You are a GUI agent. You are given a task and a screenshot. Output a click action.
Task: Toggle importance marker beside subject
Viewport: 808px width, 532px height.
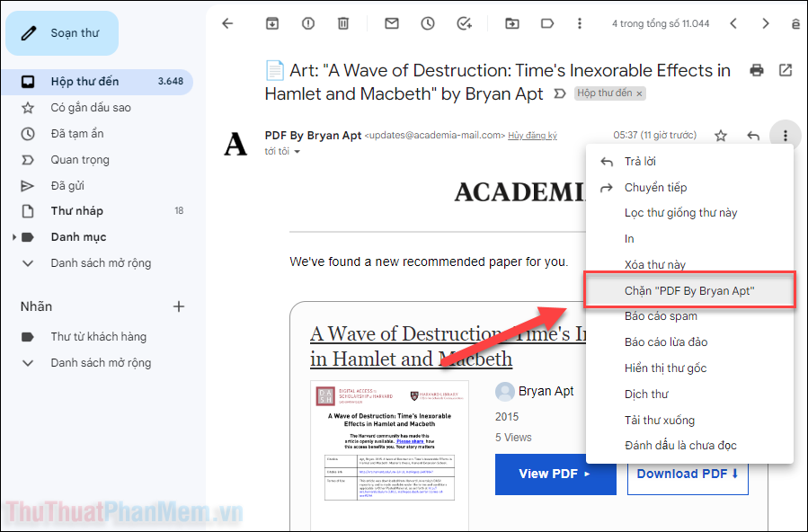coord(560,93)
